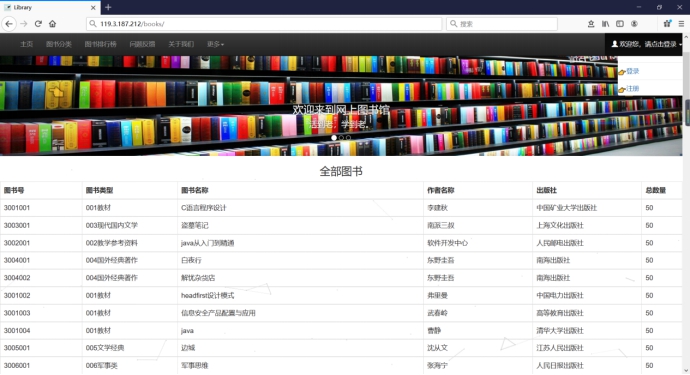Image resolution: width=690 pixels, height=375 pixels.
Task: Choose 登录 from the user dropdown
Action: 632,71
